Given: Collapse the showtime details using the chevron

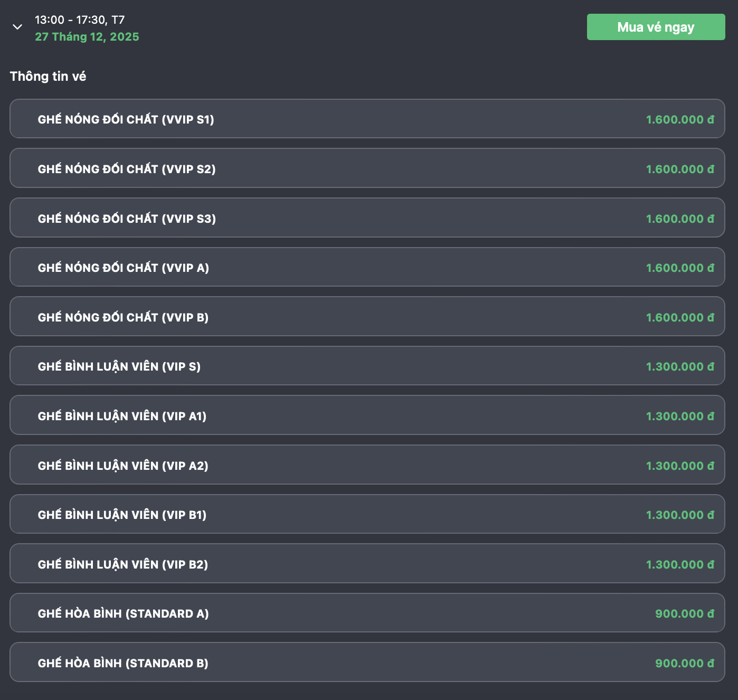Looking at the screenshot, I should (x=17, y=27).
